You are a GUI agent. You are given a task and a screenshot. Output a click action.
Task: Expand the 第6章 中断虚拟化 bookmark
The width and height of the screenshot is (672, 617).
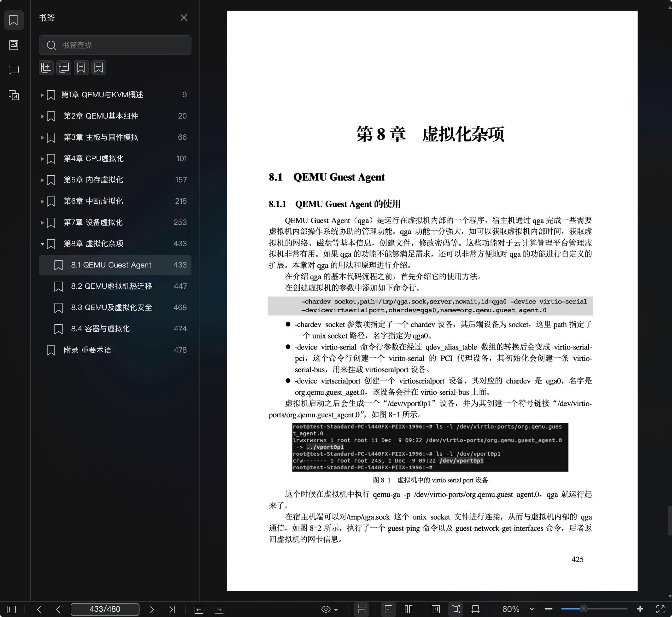43,201
